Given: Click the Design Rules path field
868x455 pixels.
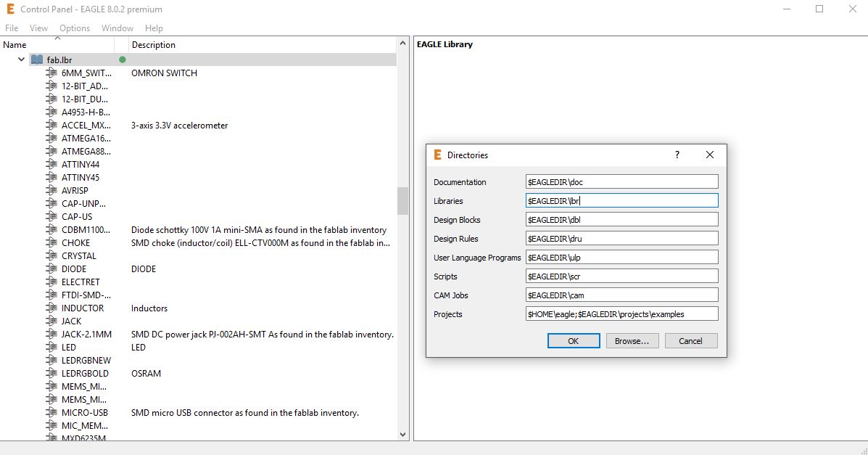Looking at the screenshot, I should [621, 238].
